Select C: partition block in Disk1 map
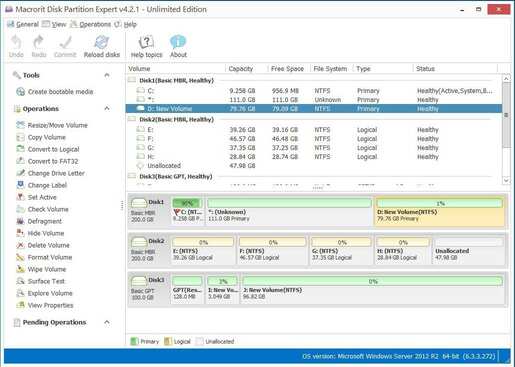Screen dimensions: 515x367 (188, 211)
